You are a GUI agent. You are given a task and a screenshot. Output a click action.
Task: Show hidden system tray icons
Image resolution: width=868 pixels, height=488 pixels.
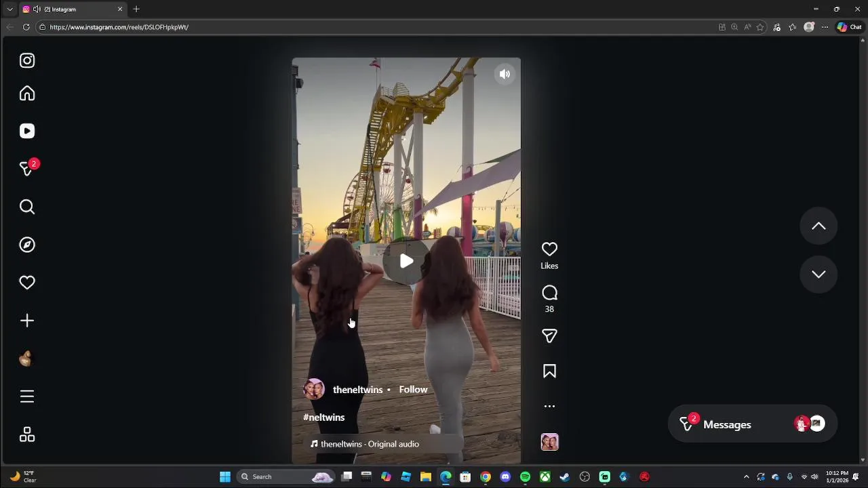[747, 477]
